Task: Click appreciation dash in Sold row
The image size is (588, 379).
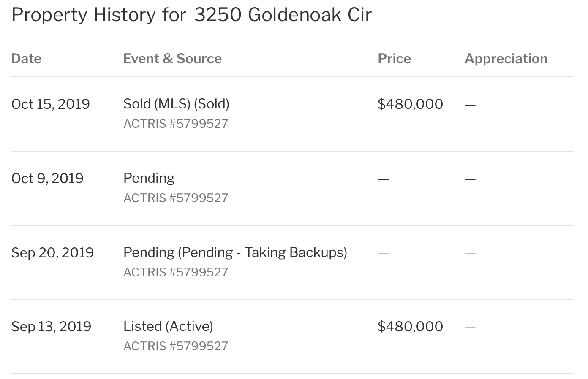Action: pyautogui.click(x=470, y=105)
